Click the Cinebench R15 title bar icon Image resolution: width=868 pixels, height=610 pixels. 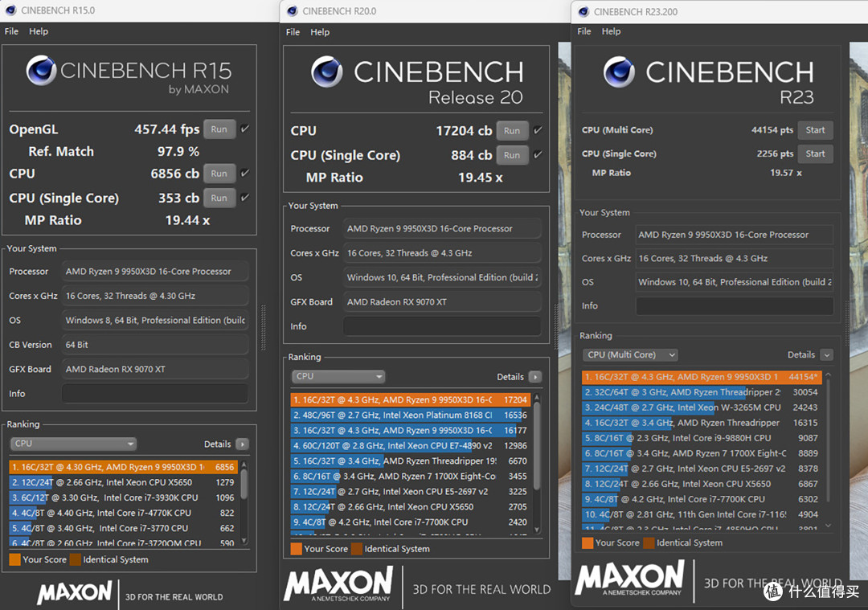[11, 10]
